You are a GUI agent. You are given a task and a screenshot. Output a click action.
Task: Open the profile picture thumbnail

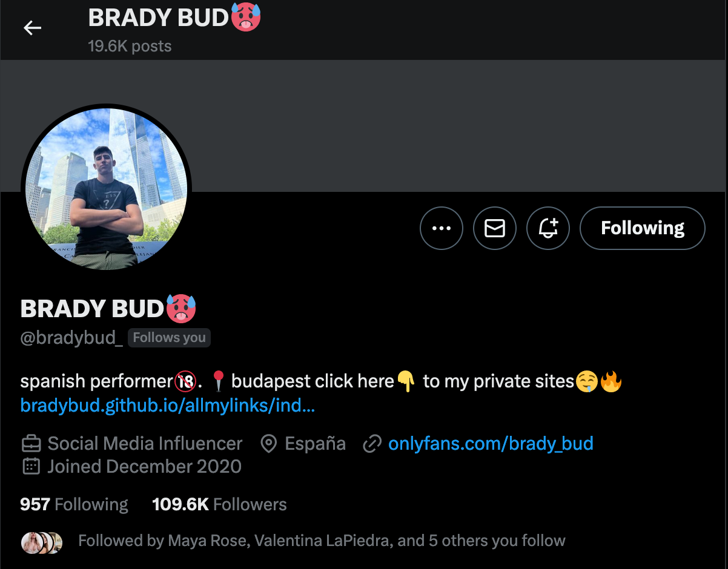[x=107, y=188]
